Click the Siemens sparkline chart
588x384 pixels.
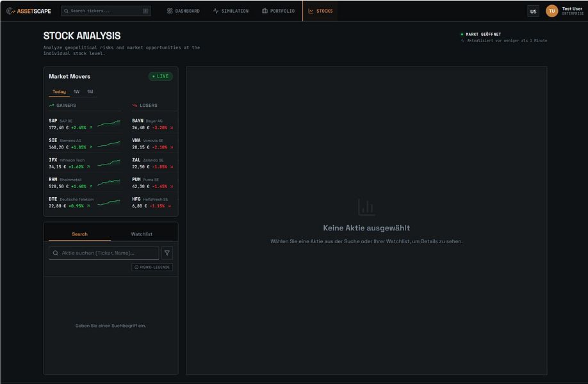[x=109, y=144]
